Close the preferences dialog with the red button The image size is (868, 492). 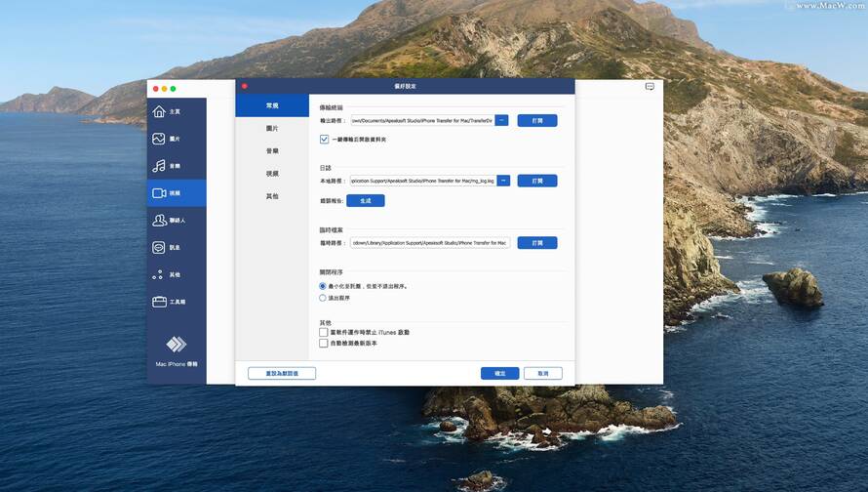[x=244, y=86]
